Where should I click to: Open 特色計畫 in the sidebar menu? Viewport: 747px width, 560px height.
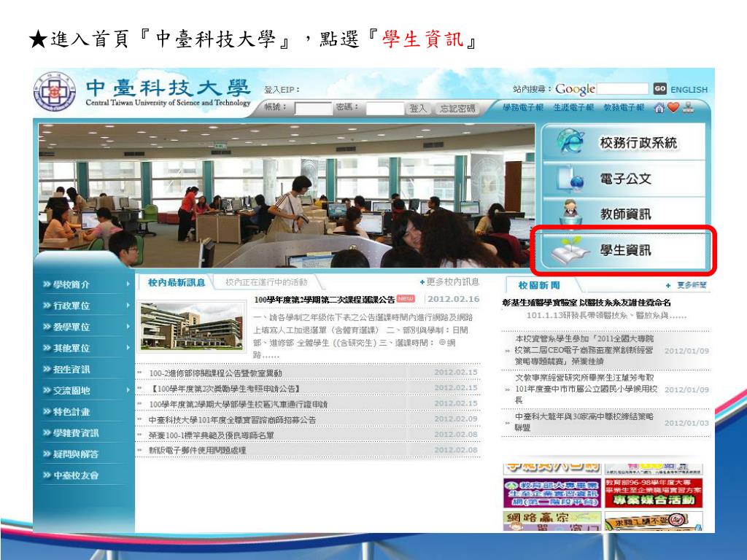(x=71, y=411)
